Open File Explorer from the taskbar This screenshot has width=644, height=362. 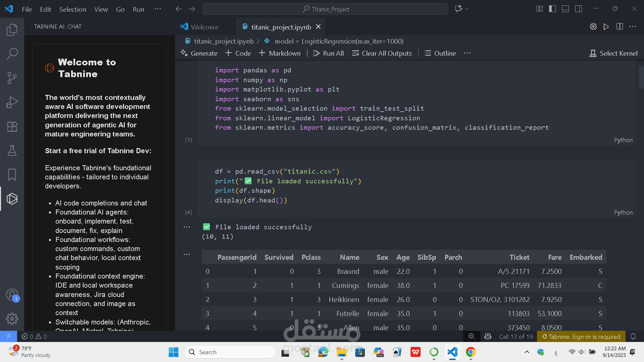pos(341,352)
